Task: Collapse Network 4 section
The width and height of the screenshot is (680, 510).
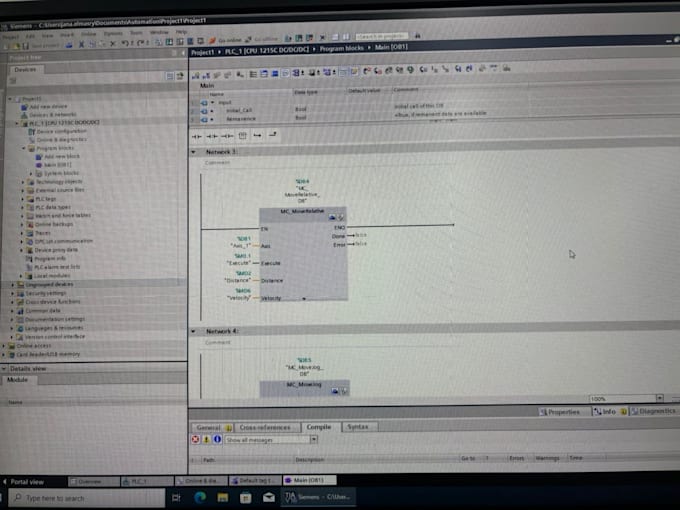Action: click(193, 332)
